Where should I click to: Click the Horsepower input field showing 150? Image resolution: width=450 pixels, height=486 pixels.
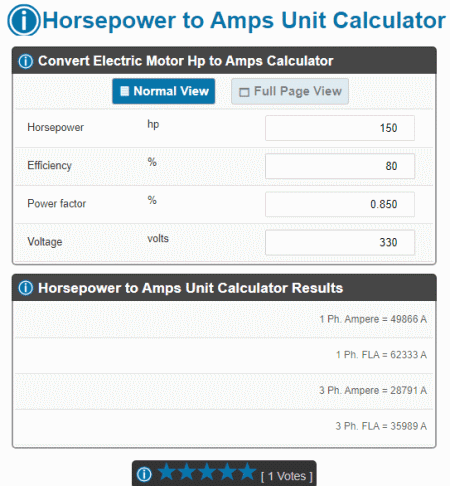pos(340,128)
